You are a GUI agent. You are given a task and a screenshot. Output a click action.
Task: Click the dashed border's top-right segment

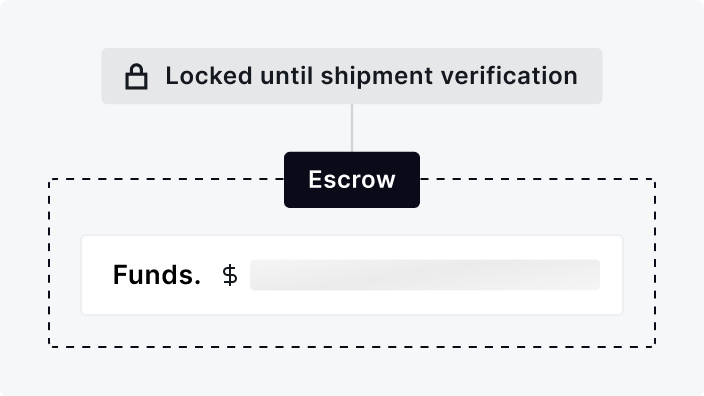(x=537, y=179)
